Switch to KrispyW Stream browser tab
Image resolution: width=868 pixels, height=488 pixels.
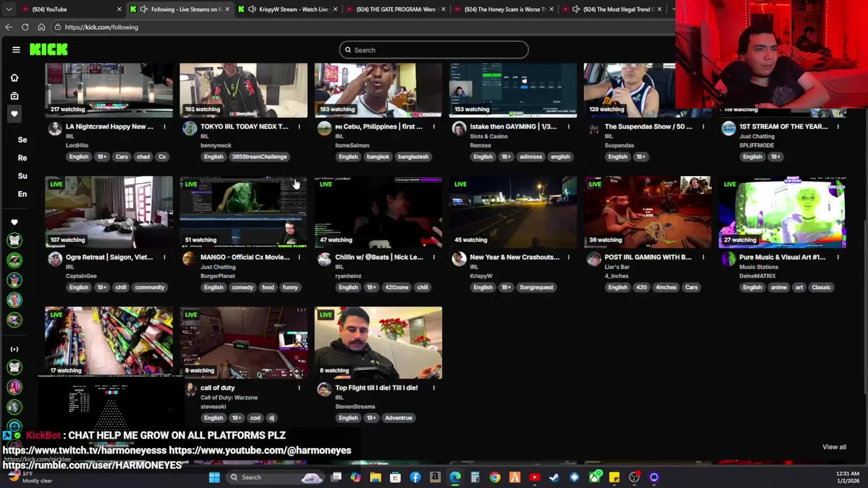click(288, 9)
